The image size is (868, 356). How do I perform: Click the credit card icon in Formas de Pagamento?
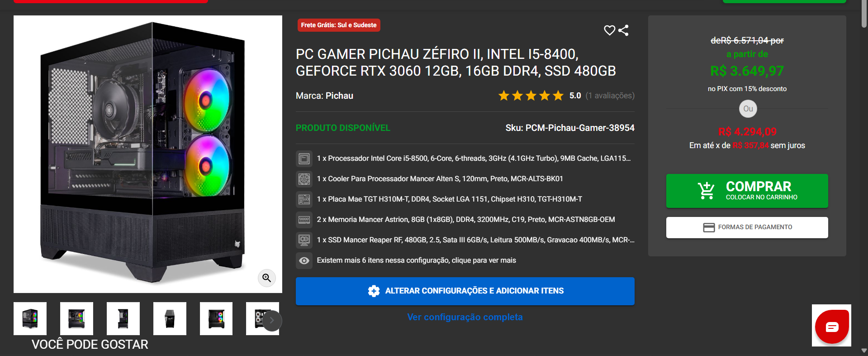(709, 227)
